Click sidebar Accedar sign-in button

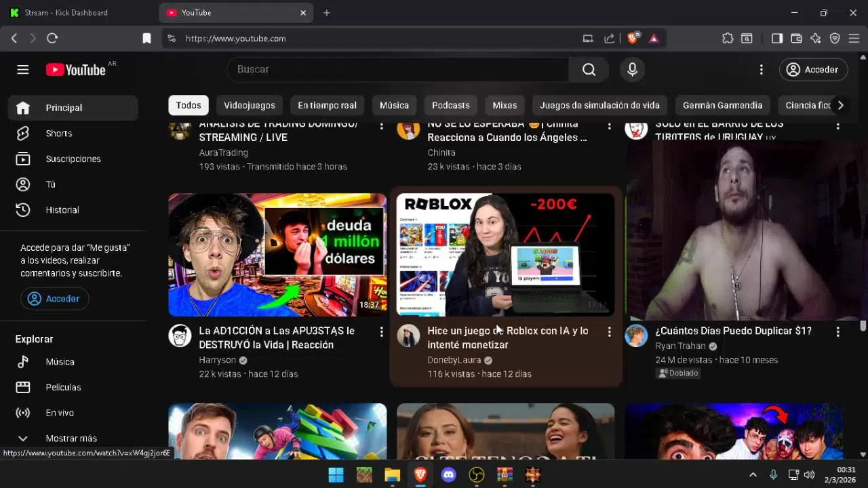(54, 299)
